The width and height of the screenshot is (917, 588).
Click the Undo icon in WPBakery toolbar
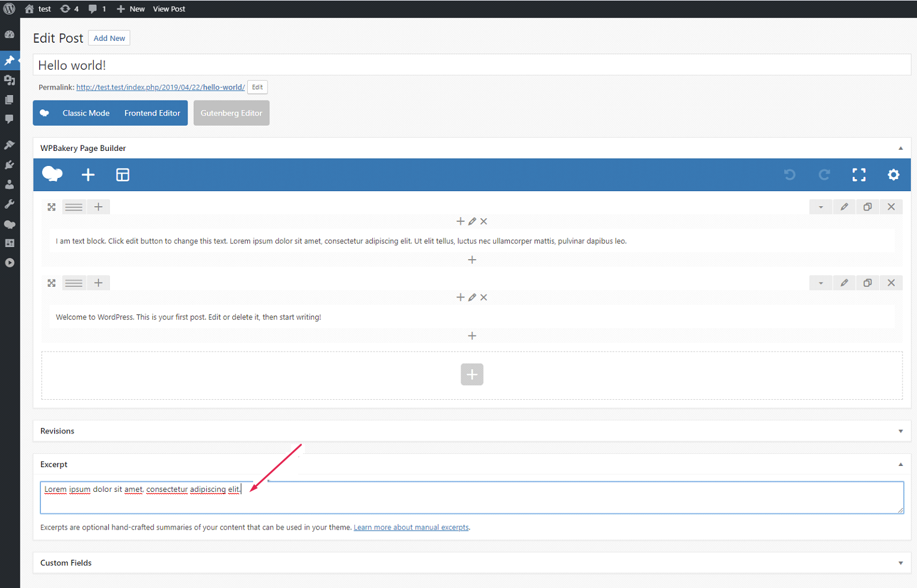790,175
